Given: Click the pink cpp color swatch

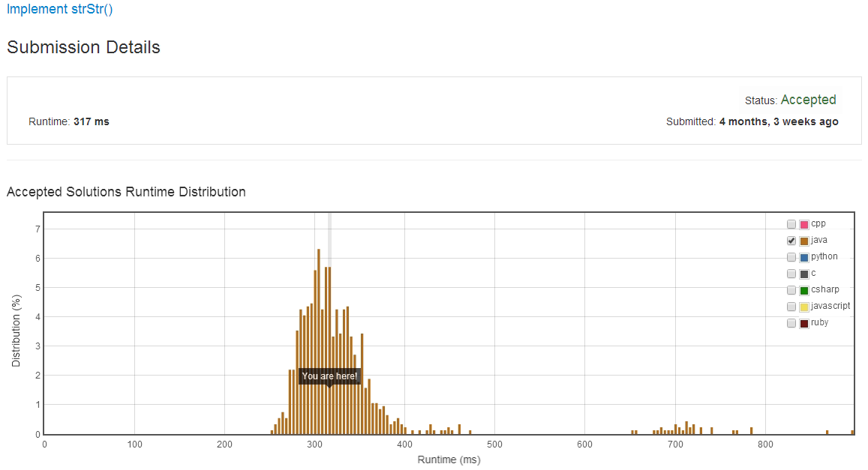Looking at the screenshot, I should (804, 224).
